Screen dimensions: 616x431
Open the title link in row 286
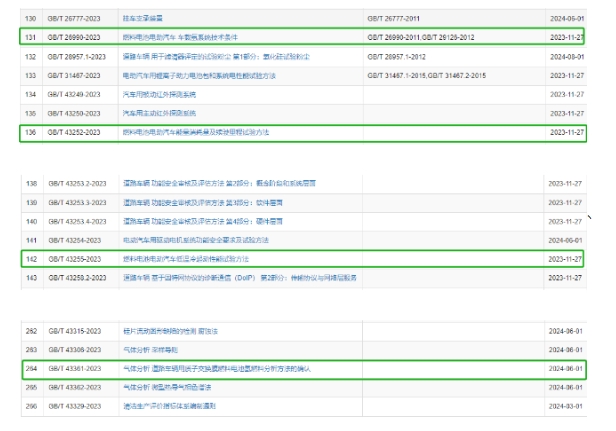[168, 405]
